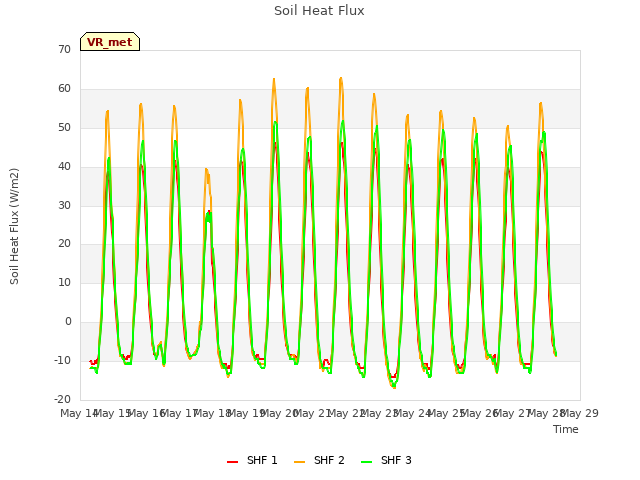
Task: Click the green SHF 3 legend swatch
Action: pyautogui.click(x=367, y=462)
